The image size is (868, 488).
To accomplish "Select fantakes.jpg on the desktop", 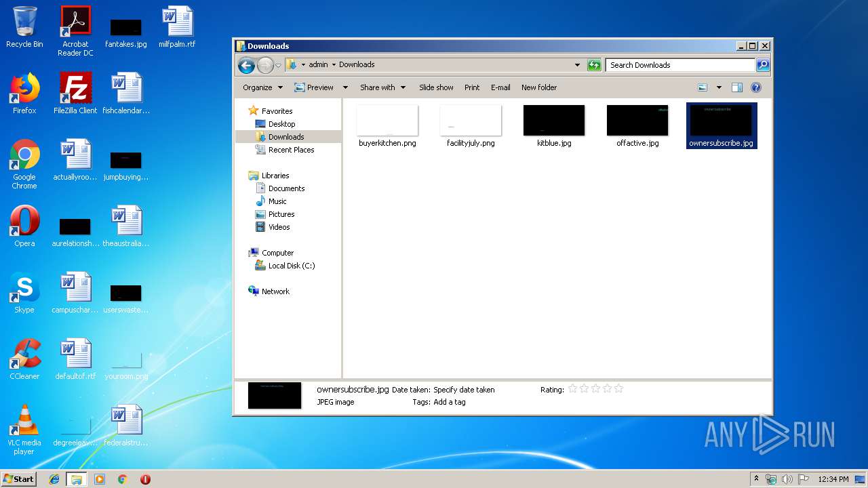I will pyautogui.click(x=126, y=33).
